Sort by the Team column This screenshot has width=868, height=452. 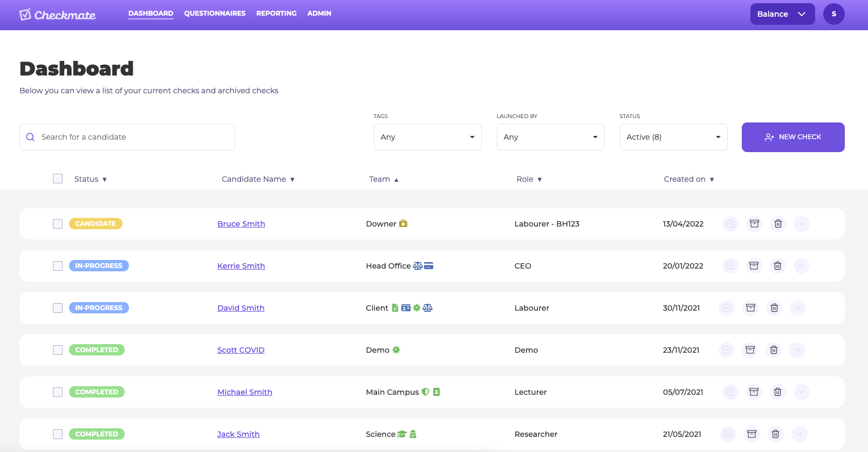tap(384, 179)
